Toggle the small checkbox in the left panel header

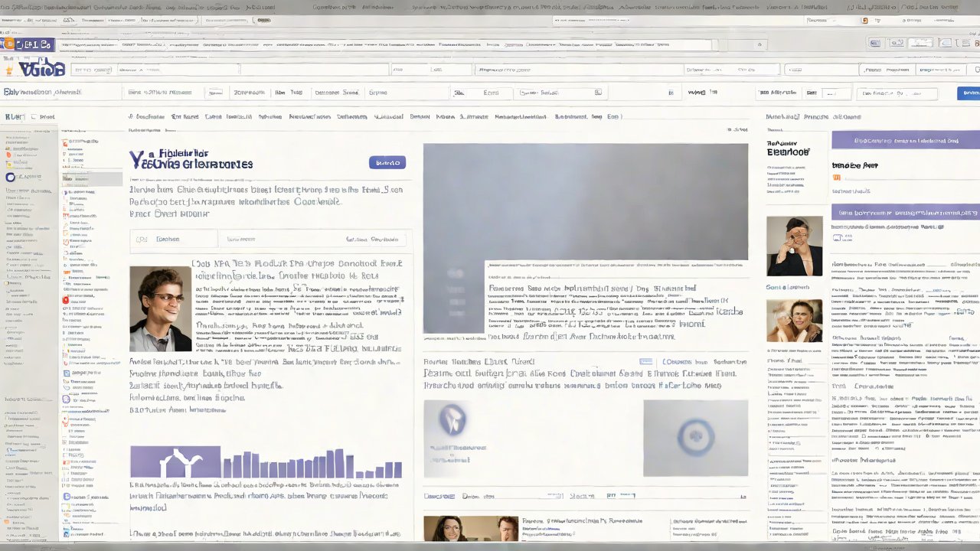point(33,117)
